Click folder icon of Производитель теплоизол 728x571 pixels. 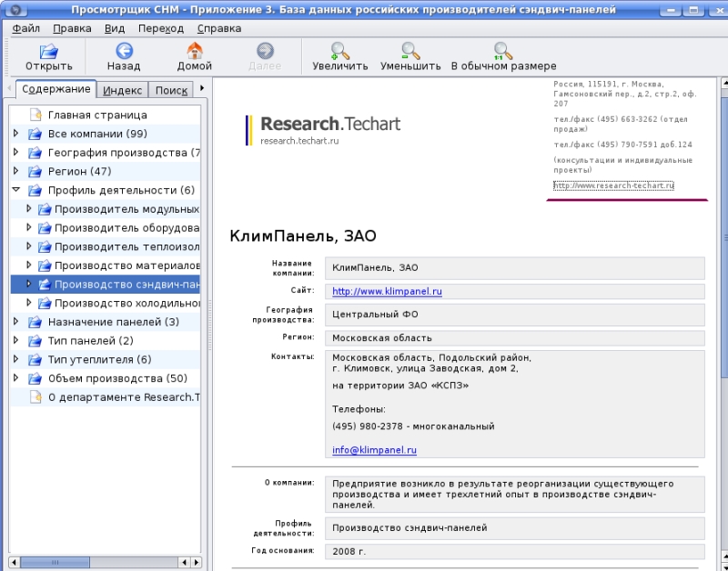[x=45, y=246]
